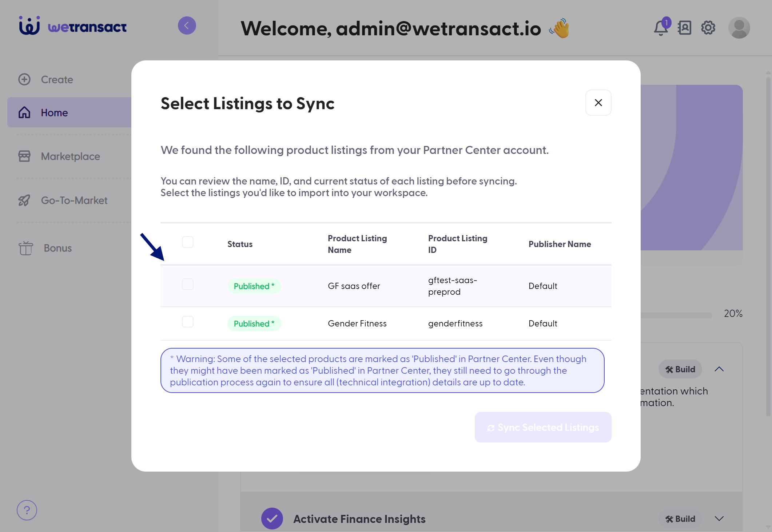Click the gftest-saas-preprod listing ID

click(x=453, y=286)
